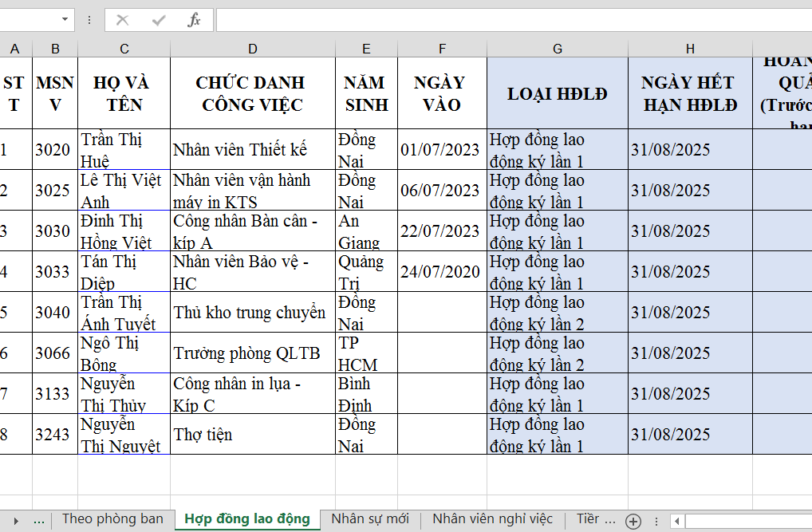
Task: Click the HỌ VÀ TÊN header cell
Action: click(124, 93)
